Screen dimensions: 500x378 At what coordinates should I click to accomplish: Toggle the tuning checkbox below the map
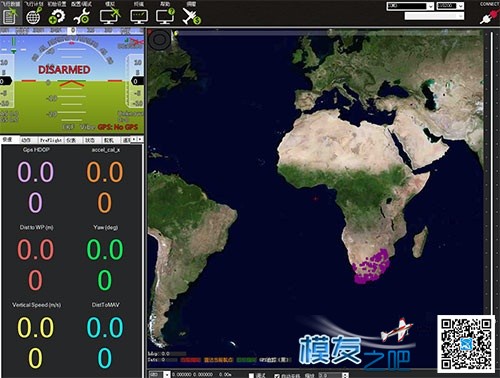coord(252,375)
